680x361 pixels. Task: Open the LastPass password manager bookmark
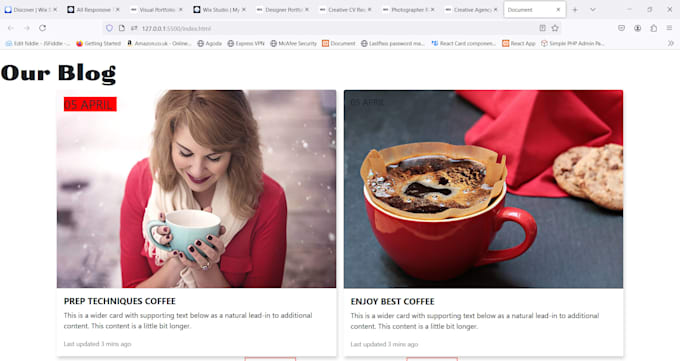(392, 43)
